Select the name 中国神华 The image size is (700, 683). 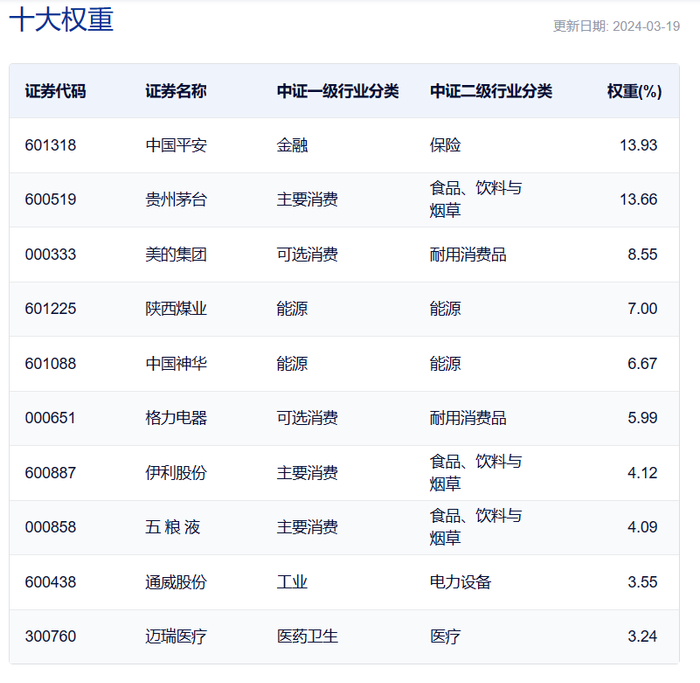[176, 363]
